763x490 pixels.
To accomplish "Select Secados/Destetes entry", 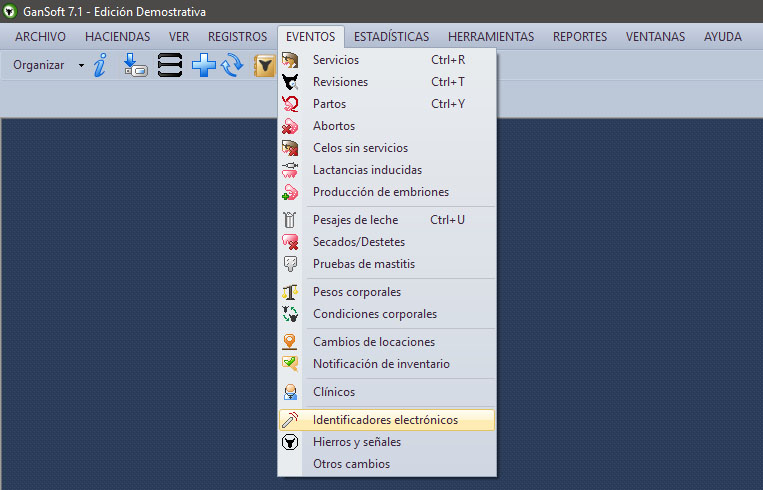I will (x=387, y=242).
